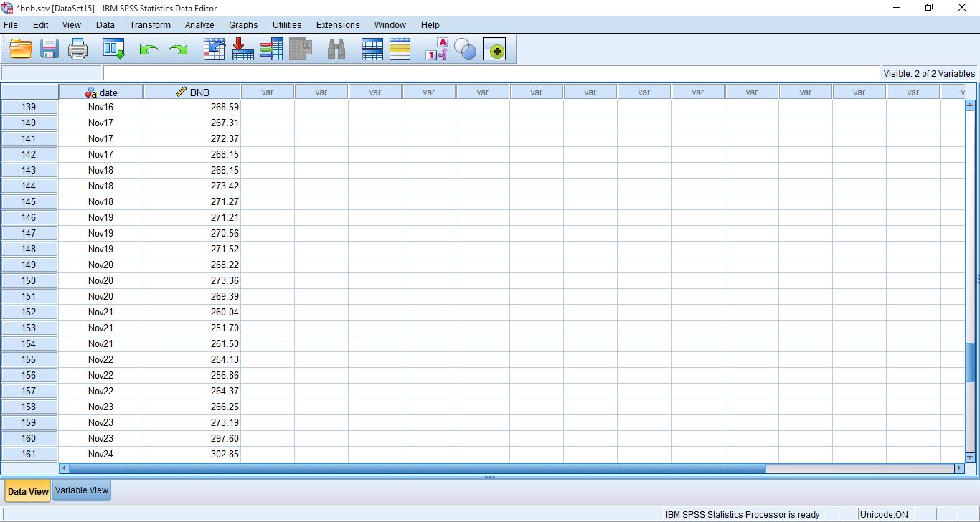The image size is (980, 522).
Task: Click the Go to case icon
Action: (215, 49)
